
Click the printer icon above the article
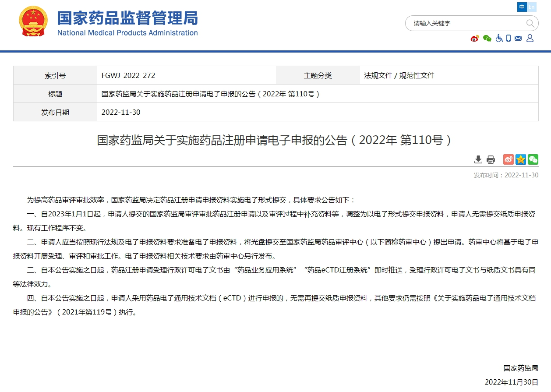491,159
